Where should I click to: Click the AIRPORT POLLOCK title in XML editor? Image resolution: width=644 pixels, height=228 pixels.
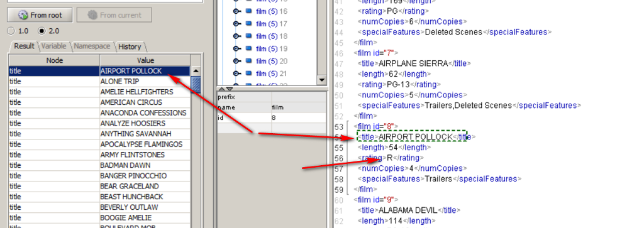tap(415, 136)
